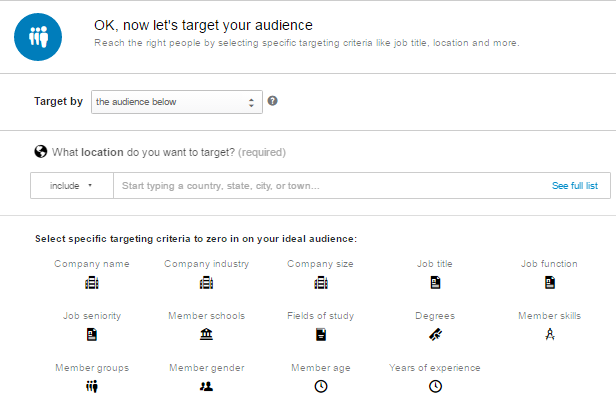616x398 pixels.
Task: Click the blue audience circle icon
Action: coord(38,37)
